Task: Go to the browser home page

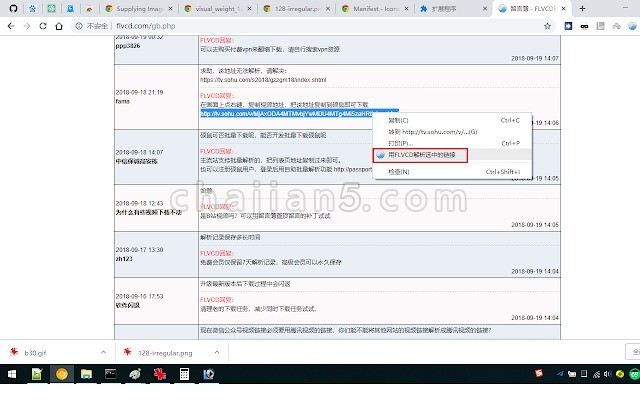Action: coord(59,26)
